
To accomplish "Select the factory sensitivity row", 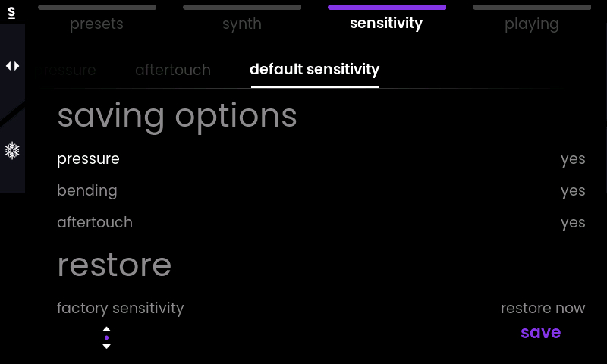I will [321, 309].
